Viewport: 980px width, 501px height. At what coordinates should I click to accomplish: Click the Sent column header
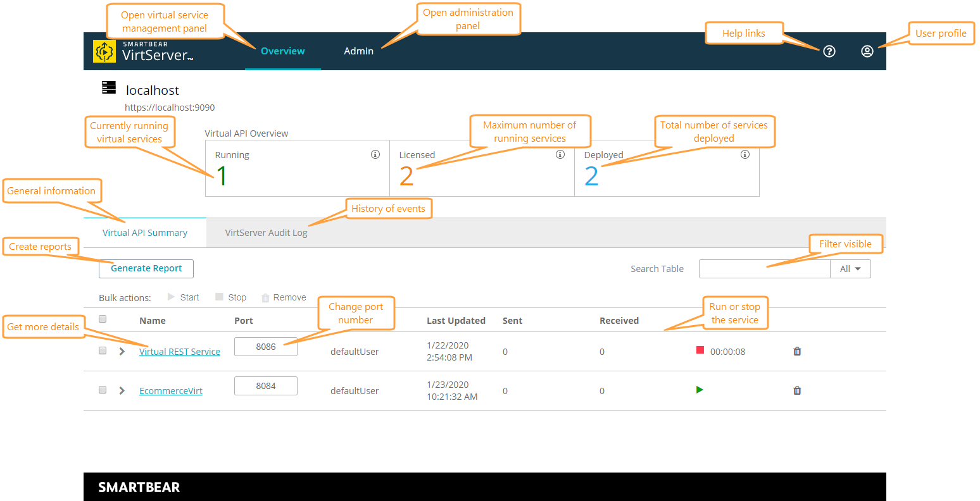[512, 321]
